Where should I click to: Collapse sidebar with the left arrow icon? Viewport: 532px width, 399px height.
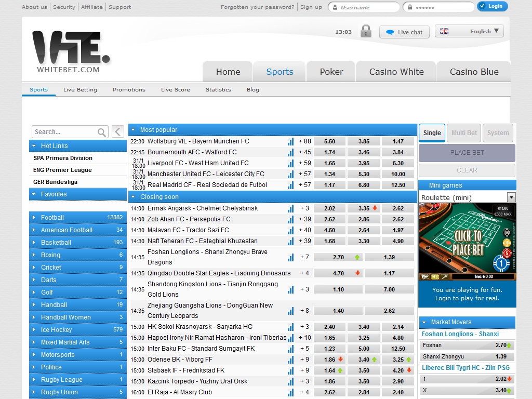pyautogui.click(x=118, y=131)
